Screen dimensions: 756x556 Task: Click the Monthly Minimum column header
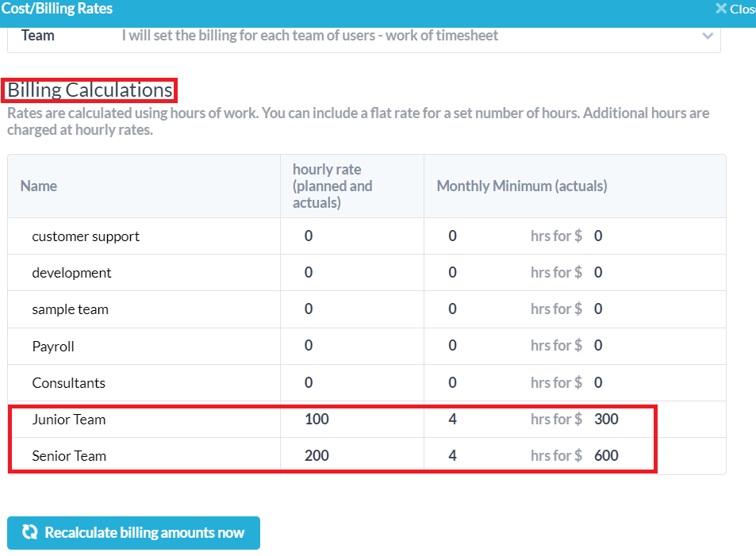522,186
